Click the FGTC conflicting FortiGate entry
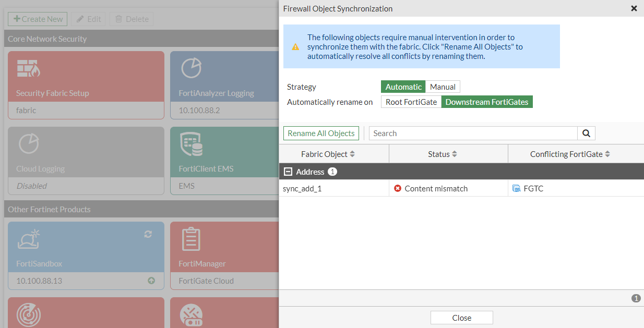 point(533,189)
